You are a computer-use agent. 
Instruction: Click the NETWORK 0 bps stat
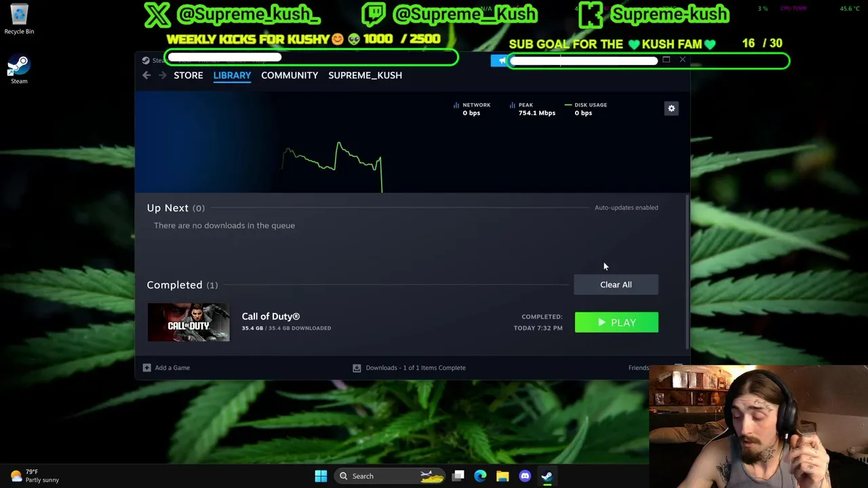click(471, 108)
